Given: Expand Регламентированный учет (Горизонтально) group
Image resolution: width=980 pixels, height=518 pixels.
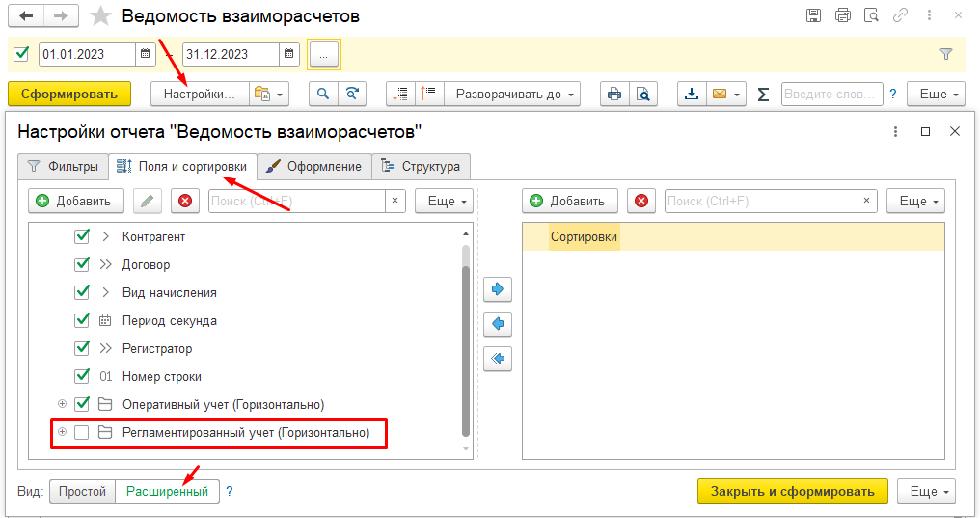Looking at the screenshot, I should click(x=62, y=432).
